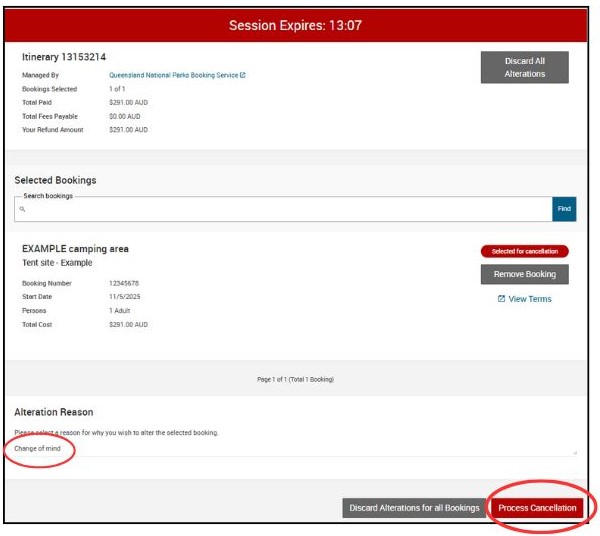Screen dimensions: 600x536
Task: Select Tent site - Example subtitle
Action: coord(57,263)
